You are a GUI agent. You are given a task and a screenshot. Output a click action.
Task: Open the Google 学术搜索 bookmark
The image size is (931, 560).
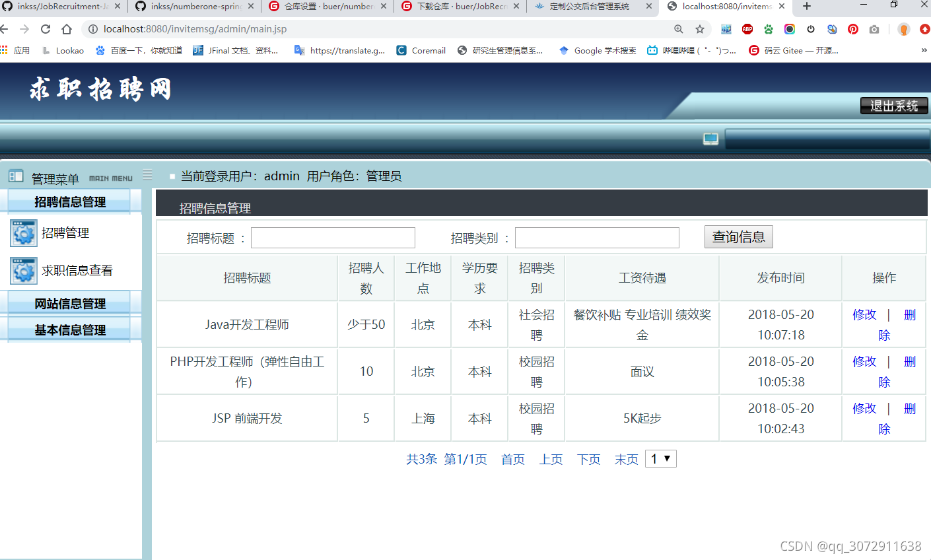[598, 50]
